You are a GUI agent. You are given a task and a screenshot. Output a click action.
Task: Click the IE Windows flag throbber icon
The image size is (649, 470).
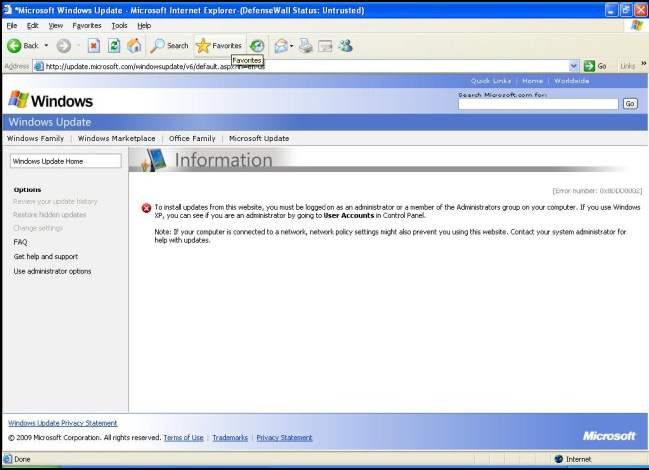point(637,26)
